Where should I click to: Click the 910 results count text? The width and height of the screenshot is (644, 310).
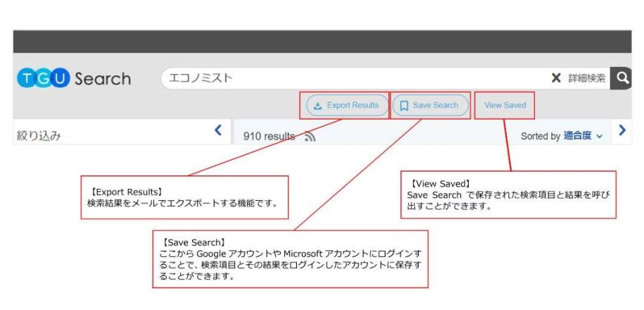(x=269, y=136)
